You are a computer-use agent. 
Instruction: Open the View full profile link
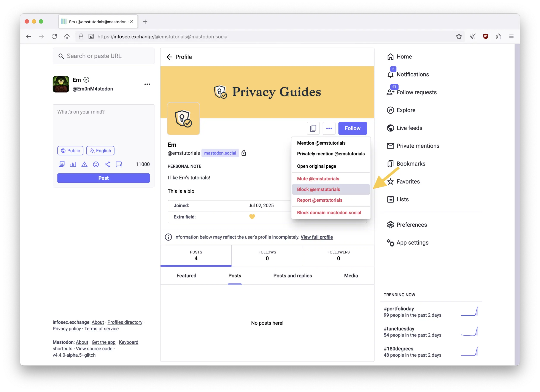click(x=317, y=237)
